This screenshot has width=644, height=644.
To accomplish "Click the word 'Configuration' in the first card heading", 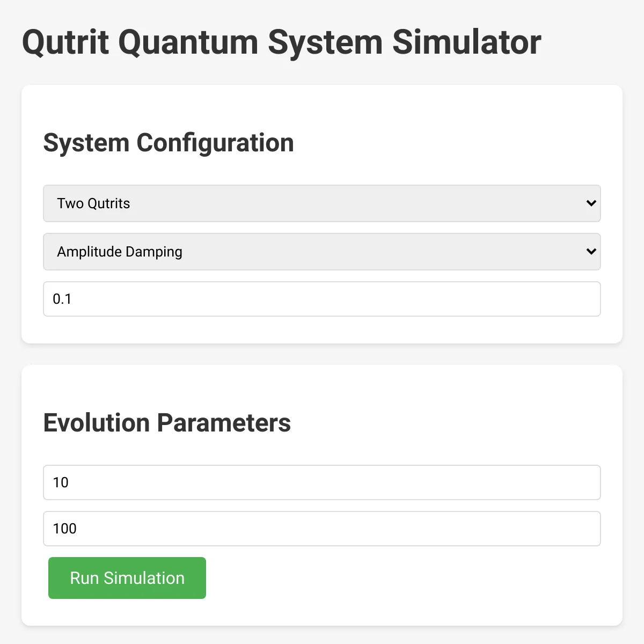I will pyautogui.click(x=215, y=143).
